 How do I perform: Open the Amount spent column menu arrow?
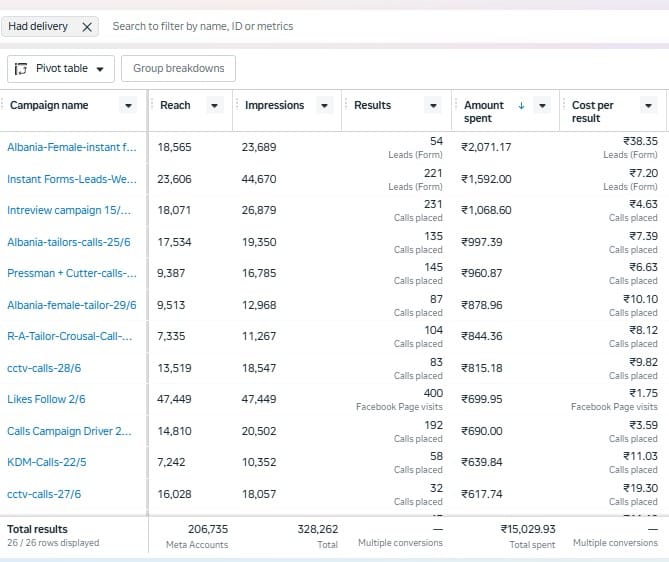(x=542, y=106)
